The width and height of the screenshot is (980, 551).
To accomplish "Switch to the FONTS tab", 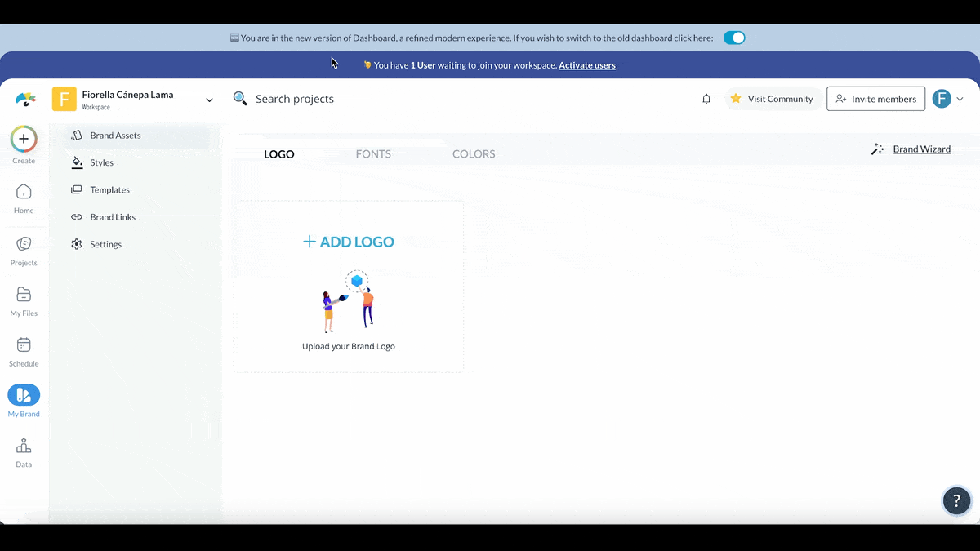I will 373,154.
